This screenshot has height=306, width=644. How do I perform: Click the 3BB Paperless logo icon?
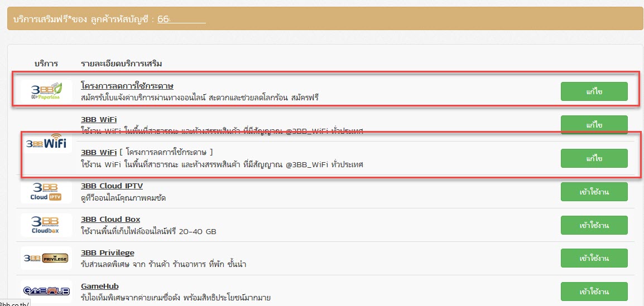(46, 91)
